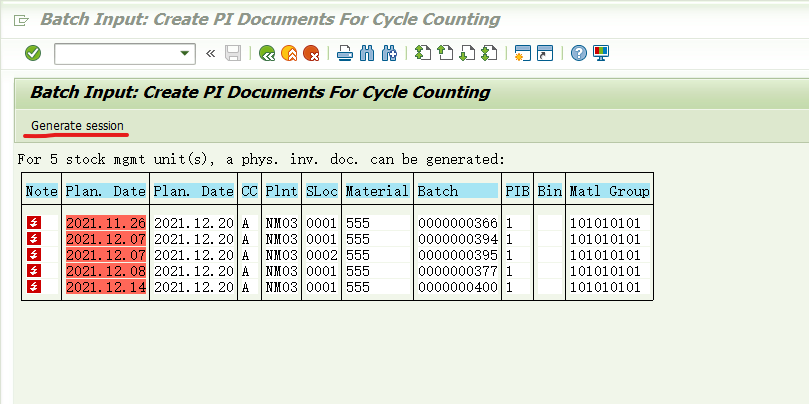Click the Find Next binoculars icon
Screen dimensions: 809x404
(389, 53)
